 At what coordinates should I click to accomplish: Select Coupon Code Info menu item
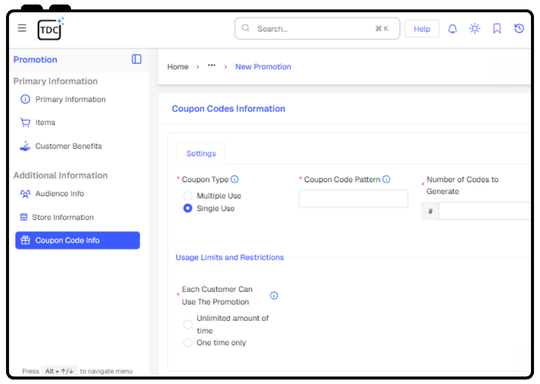point(77,240)
